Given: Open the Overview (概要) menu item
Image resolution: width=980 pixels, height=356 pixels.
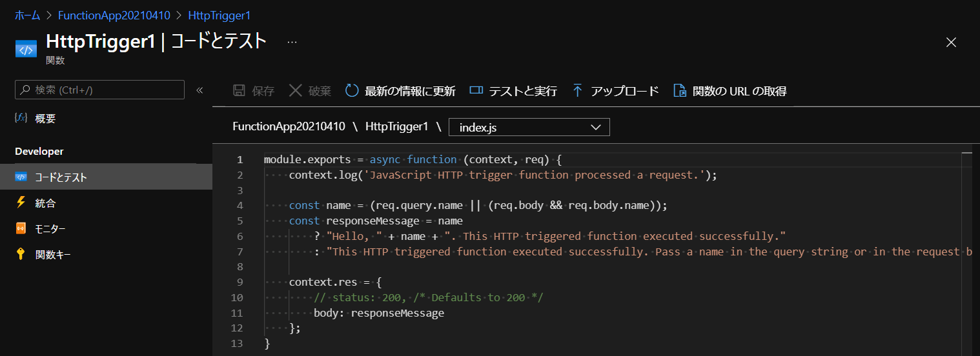Looking at the screenshot, I should (x=45, y=118).
